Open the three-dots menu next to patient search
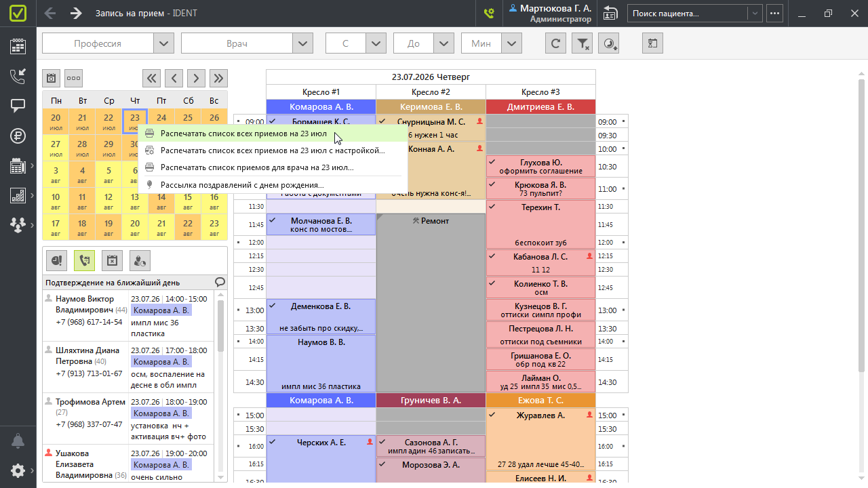The width and height of the screenshot is (868, 488). [x=774, y=14]
